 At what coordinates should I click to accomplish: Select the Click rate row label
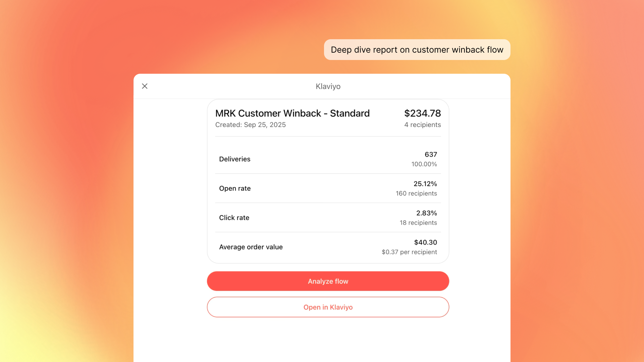click(x=234, y=218)
